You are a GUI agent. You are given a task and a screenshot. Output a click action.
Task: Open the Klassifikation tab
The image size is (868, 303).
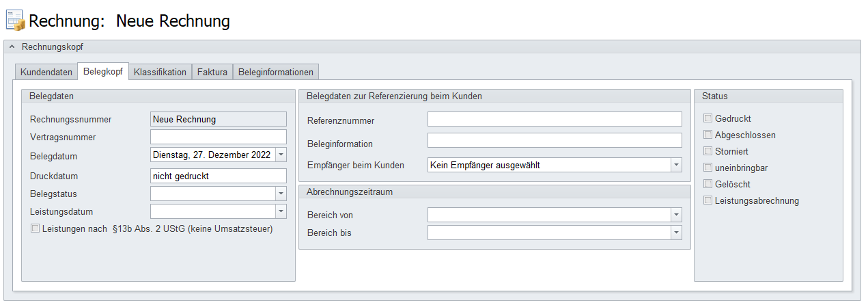click(160, 72)
